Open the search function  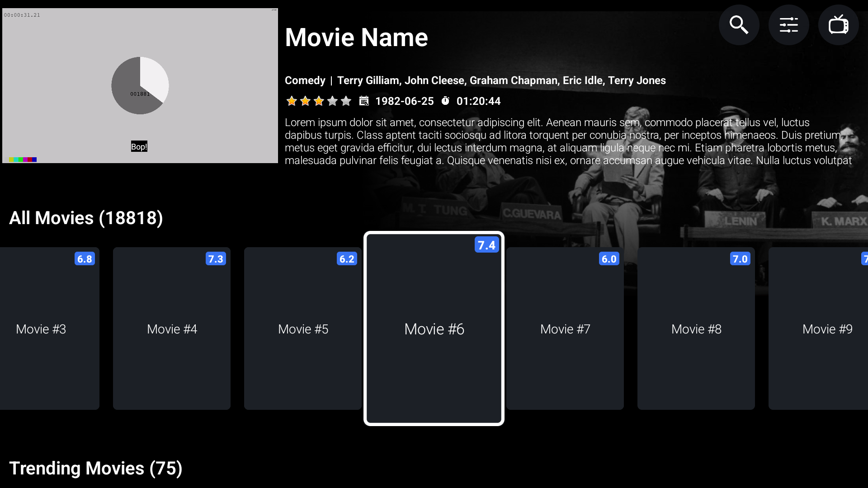click(739, 25)
